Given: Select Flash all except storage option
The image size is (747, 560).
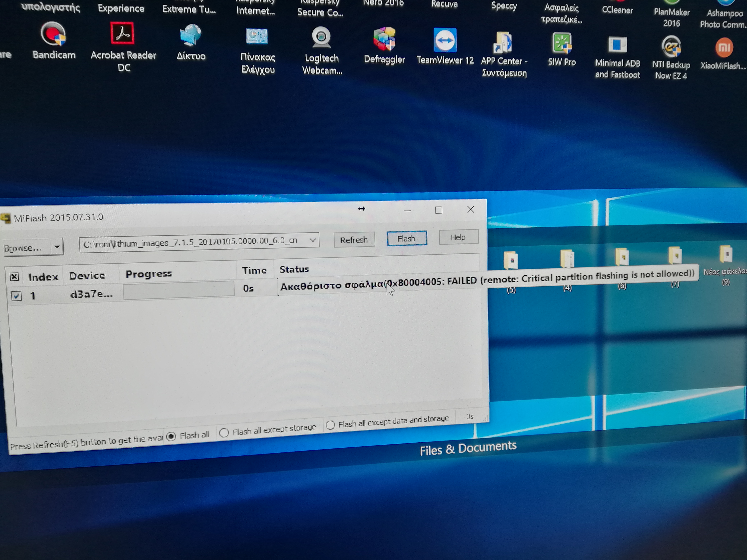Looking at the screenshot, I should [x=224, y=432].
